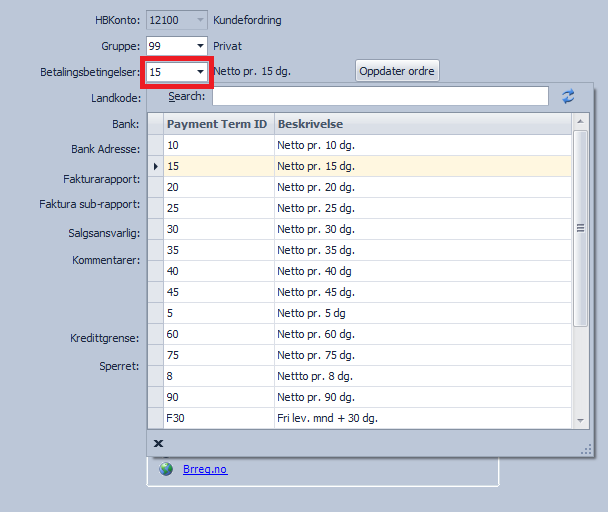Click the globe icon next to Brreg.no
Screen dimensions: 608x512
pos(166,469)
